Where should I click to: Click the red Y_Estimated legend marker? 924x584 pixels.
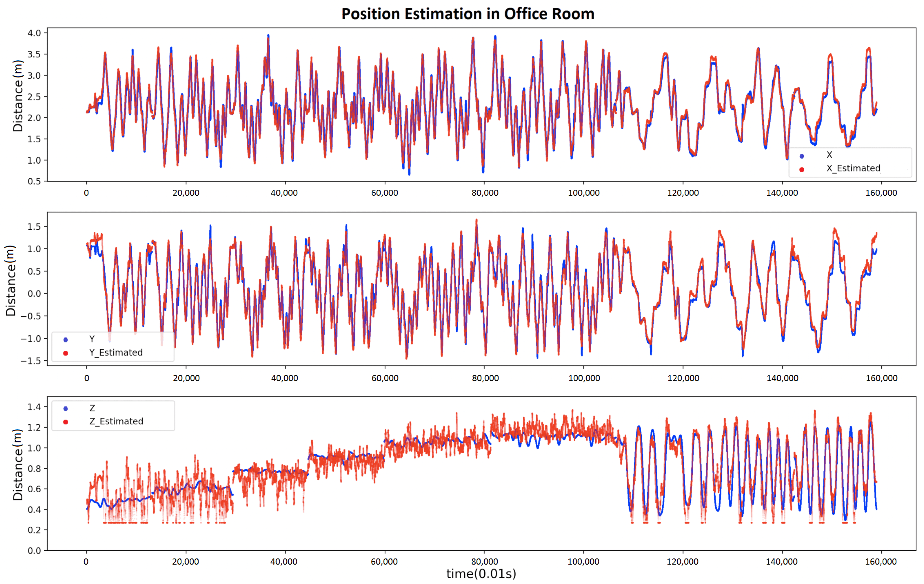coord(66,353)
